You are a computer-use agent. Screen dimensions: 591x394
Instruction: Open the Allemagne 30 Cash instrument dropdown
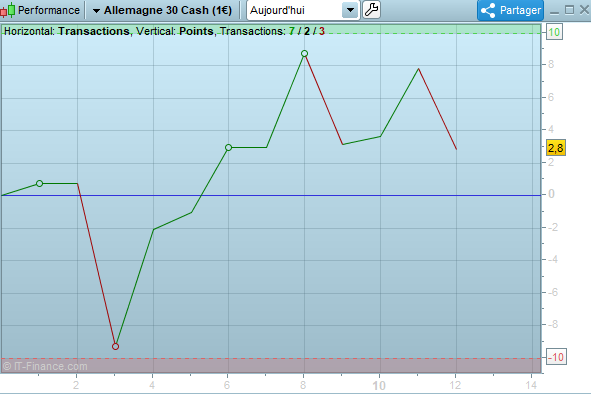point(162,10)
